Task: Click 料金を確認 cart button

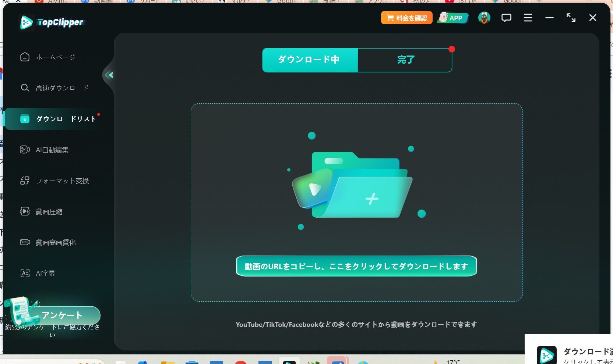Action: point(406,18)
